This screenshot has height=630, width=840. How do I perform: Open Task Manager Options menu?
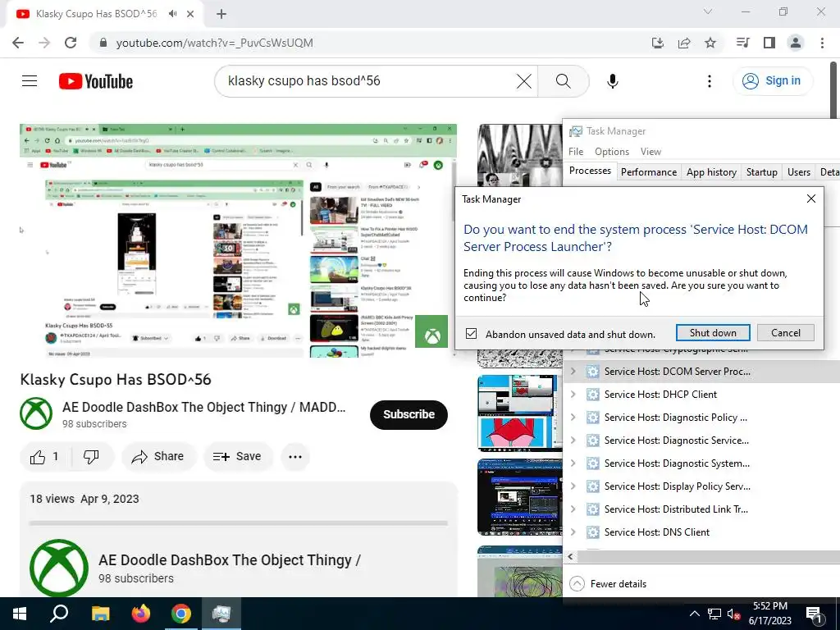coord(612,152)
